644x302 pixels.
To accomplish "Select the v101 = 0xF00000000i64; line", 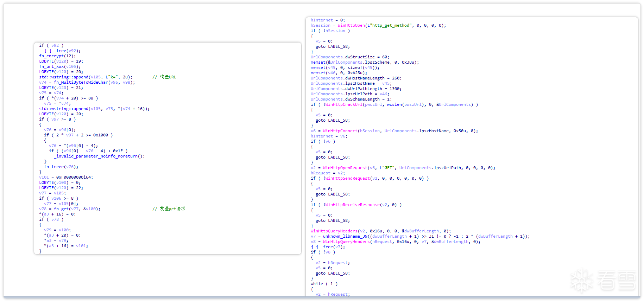I will click(66, 177).
